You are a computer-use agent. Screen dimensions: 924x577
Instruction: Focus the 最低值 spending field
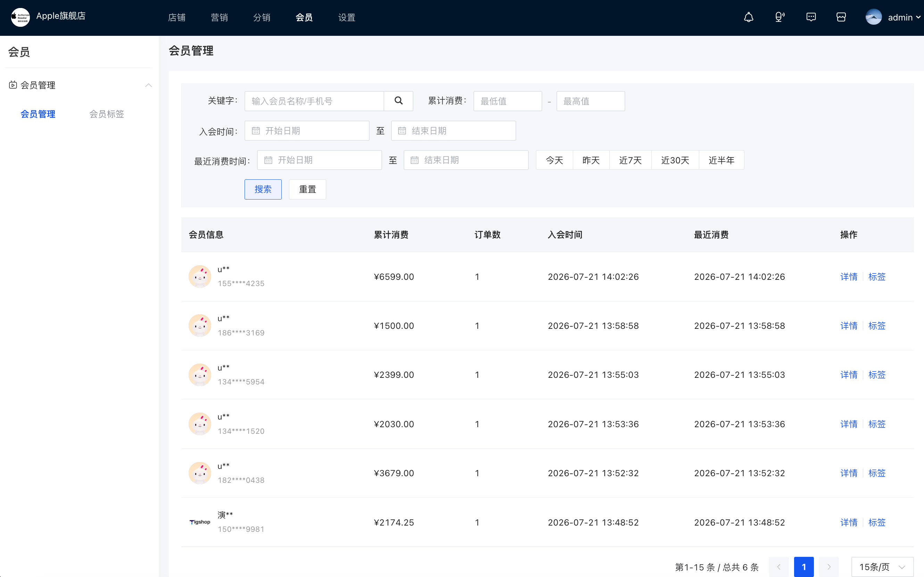(508, 101)
